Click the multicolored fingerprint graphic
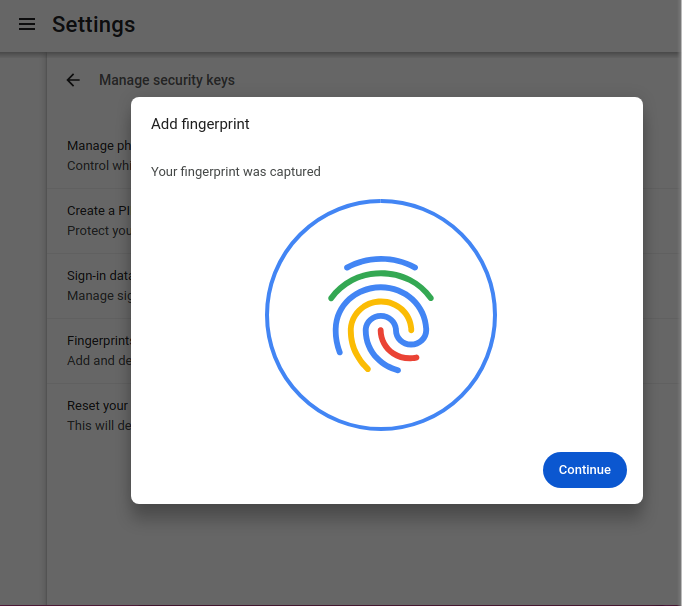This screenshot has width=682, height=606. point(381,315)
